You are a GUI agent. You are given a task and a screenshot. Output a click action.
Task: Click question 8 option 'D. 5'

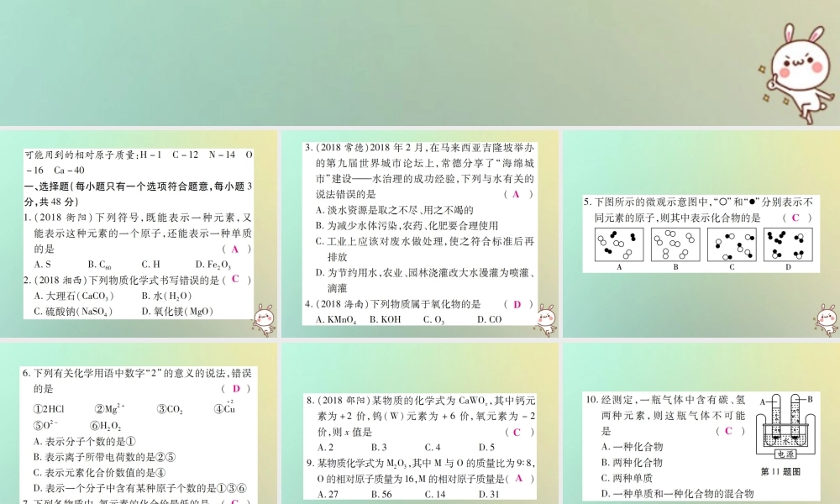[x=486, y=447]
